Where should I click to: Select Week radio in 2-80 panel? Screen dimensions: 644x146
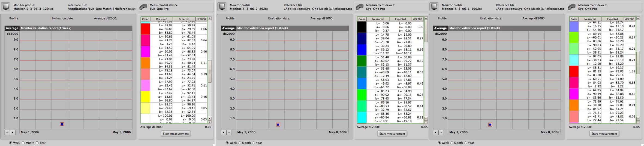(x=227, y=143)
